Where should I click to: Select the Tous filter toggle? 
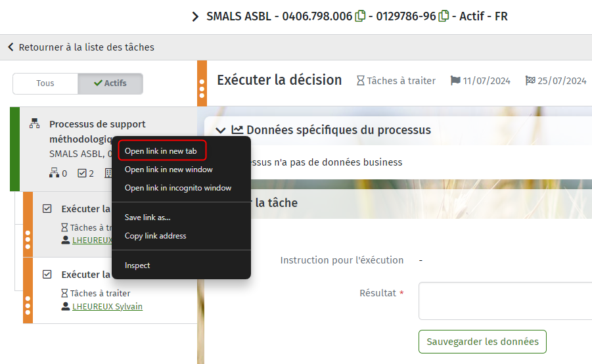(x=45, y=83)
